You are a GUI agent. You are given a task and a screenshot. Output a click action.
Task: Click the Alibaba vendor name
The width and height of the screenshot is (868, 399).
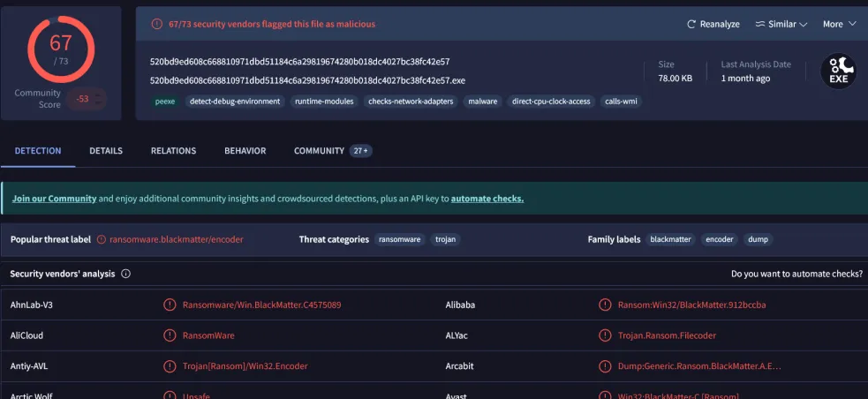point(460,305)
